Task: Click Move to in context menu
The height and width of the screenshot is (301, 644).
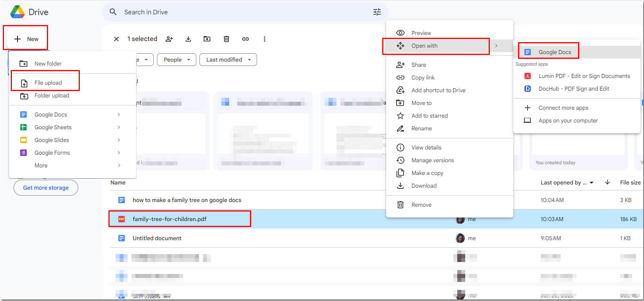Action: click(449, 103)
